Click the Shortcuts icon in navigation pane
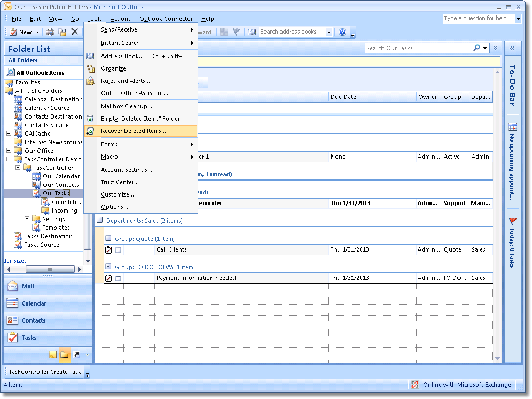Viewport: 532px width, 399px height. (76, 354)
